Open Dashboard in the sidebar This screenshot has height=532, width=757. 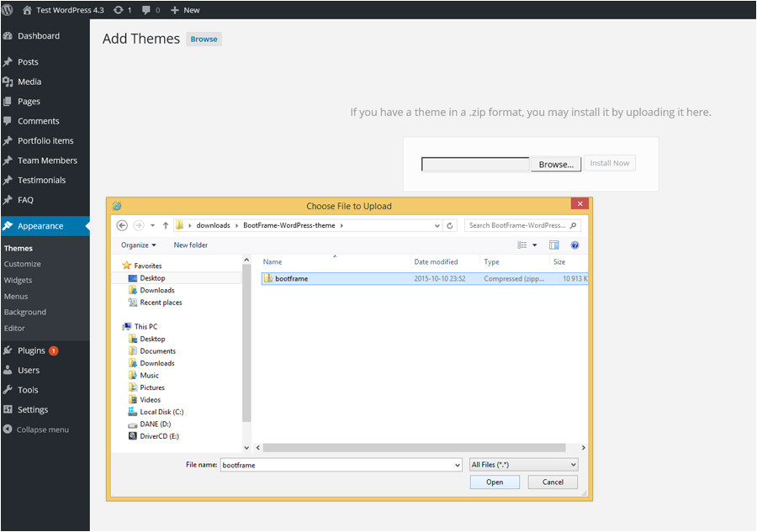point(39,35)
